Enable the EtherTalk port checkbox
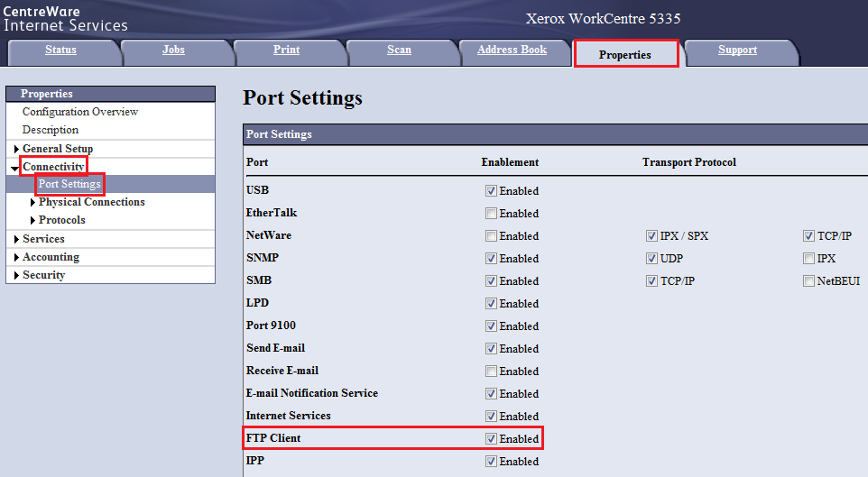The image size is (868, 477). 491,214
